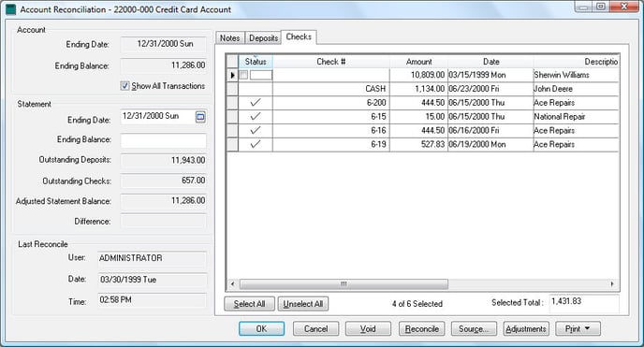Toggle status checkbox on Sherwin Williams row

pyautogui.click(x=243, y=75)
